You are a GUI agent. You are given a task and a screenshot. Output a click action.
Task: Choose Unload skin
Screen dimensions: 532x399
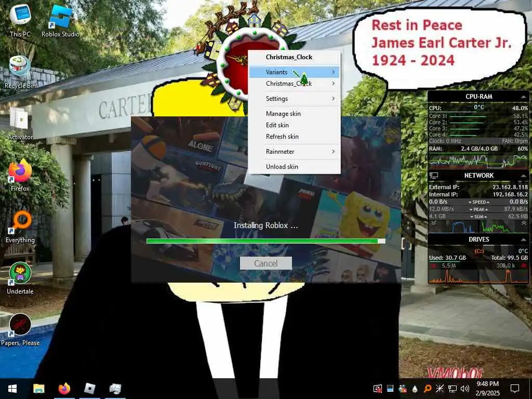click(295, 167)
